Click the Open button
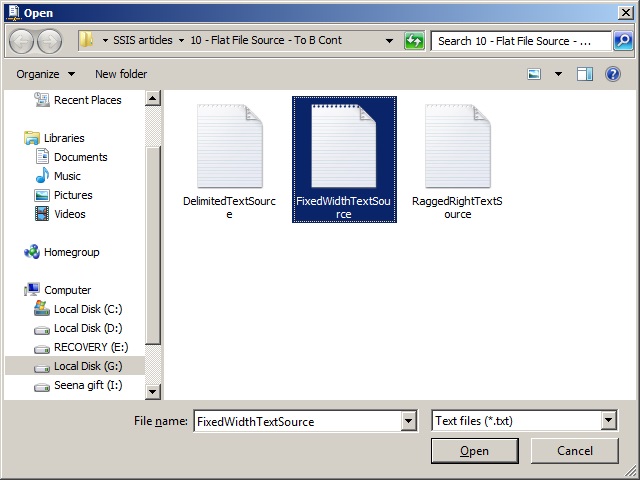 (475, 451)
